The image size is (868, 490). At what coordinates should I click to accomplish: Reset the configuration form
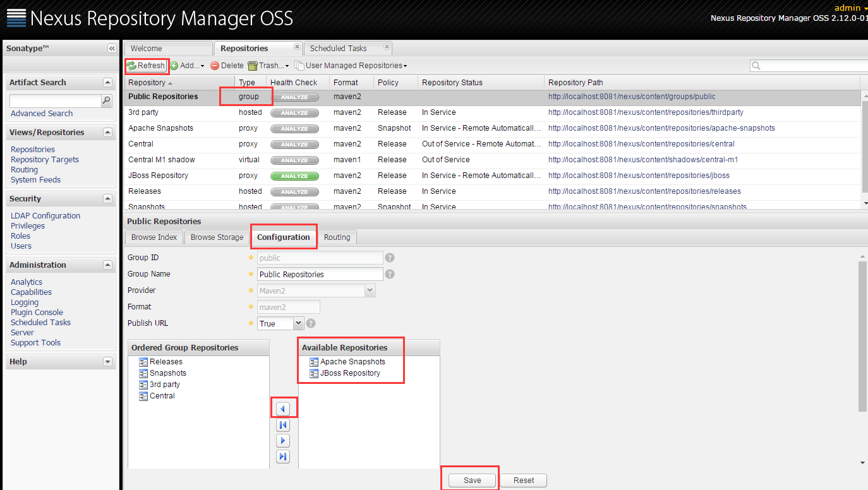pyautogui.click(x=524, y=481)
